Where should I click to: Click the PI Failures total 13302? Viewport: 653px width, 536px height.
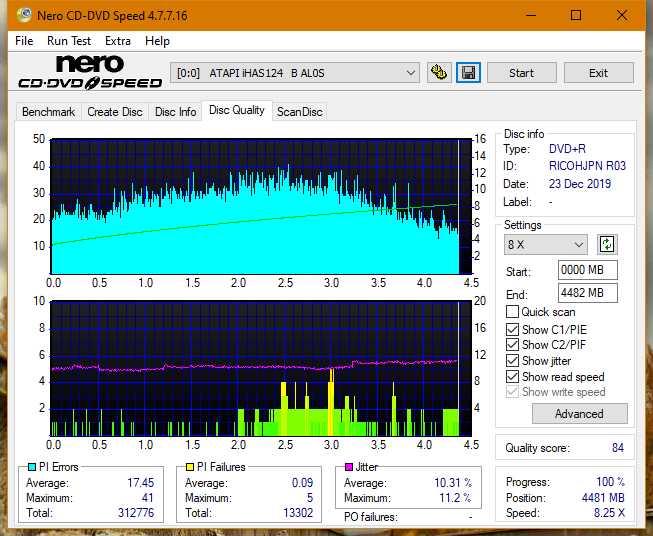click(x=298, y=513)
